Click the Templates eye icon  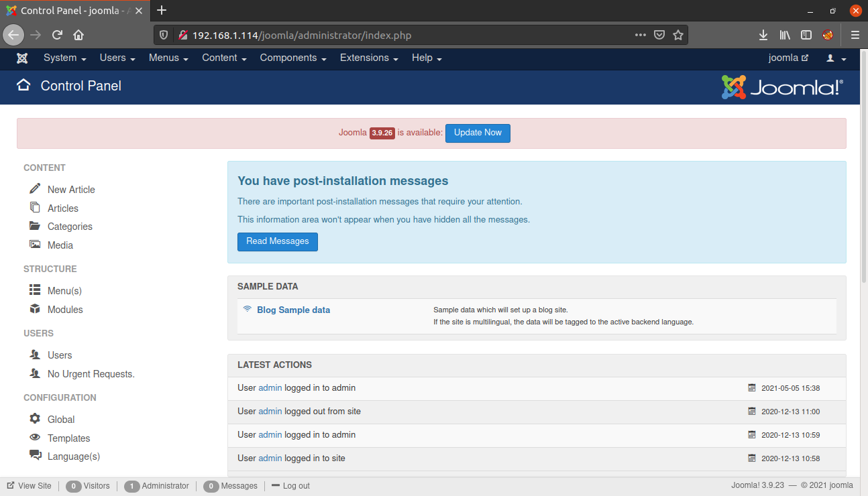pos(35,438)
